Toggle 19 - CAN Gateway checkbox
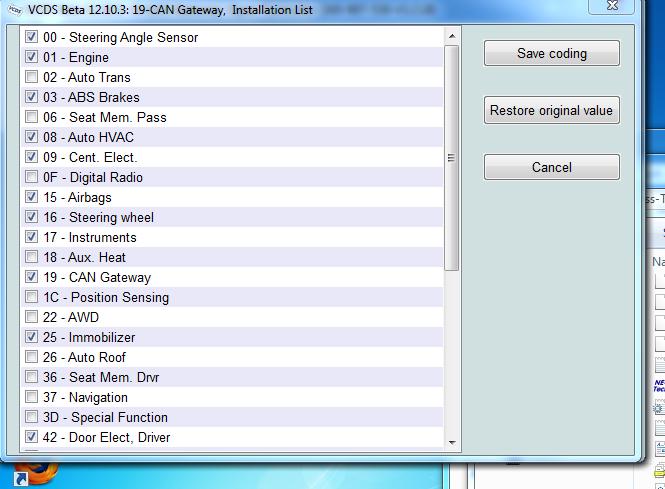 click(31, 277)
